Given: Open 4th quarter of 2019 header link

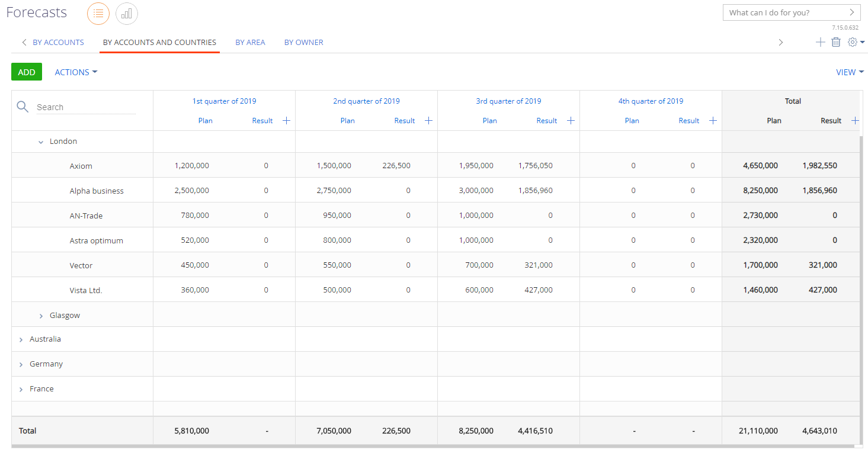Looking at the screenshot, I should tap(651, 101).
